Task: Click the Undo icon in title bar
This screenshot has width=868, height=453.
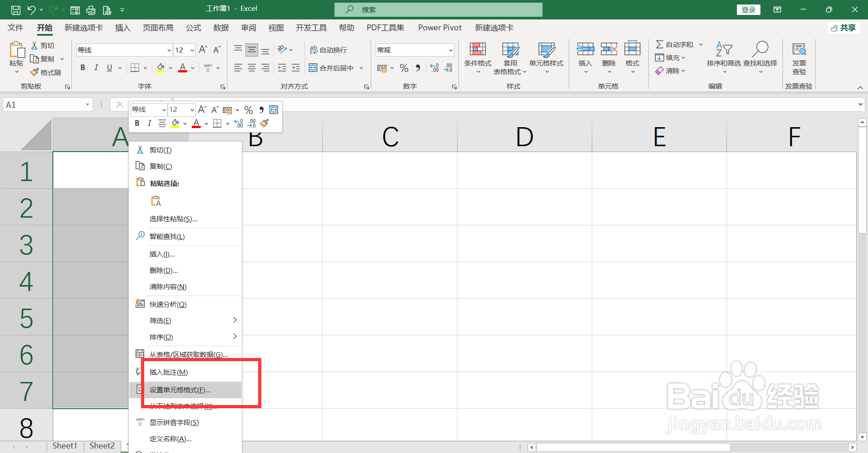Action: pos(31,10)
